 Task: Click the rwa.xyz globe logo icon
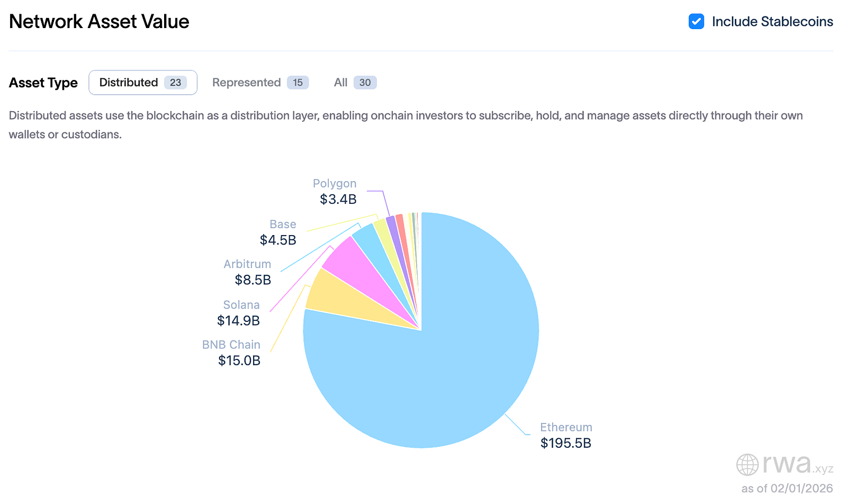(x=747, y=465)
